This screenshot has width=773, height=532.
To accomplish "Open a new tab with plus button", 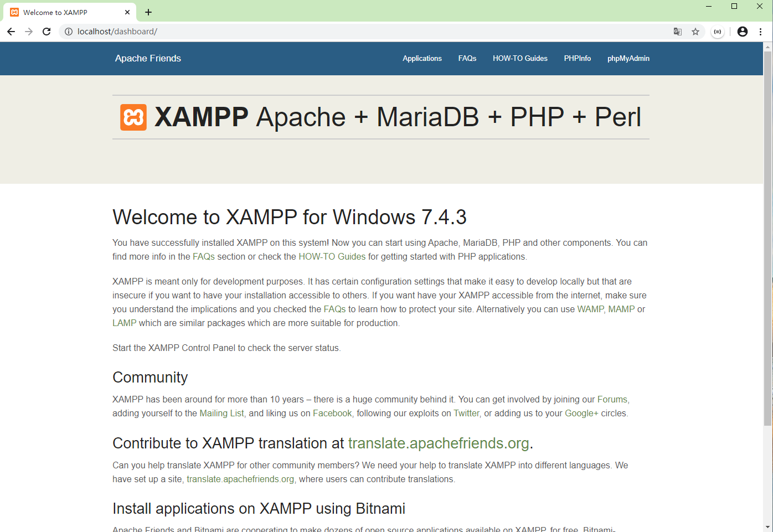I will click(x=148, y=12).
